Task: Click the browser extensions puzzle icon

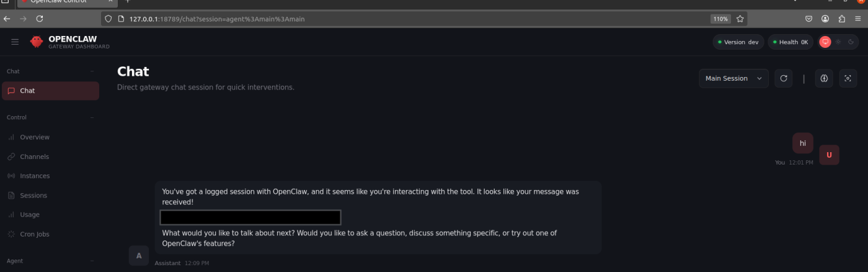Action: [842, 19]
